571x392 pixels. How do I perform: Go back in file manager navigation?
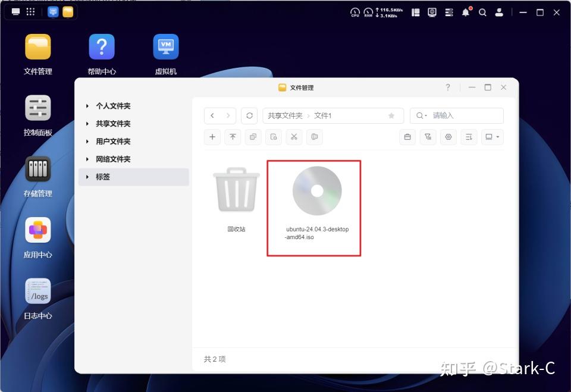point(212,116)
